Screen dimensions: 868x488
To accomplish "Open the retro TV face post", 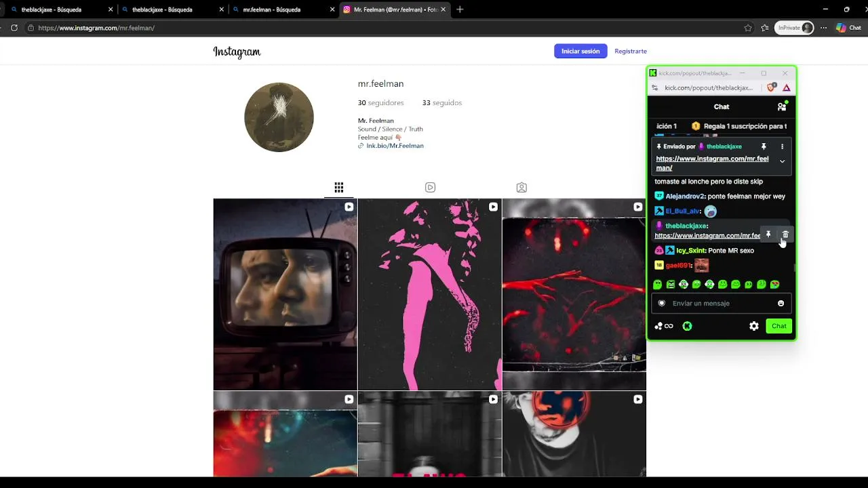I will (285, 294).
